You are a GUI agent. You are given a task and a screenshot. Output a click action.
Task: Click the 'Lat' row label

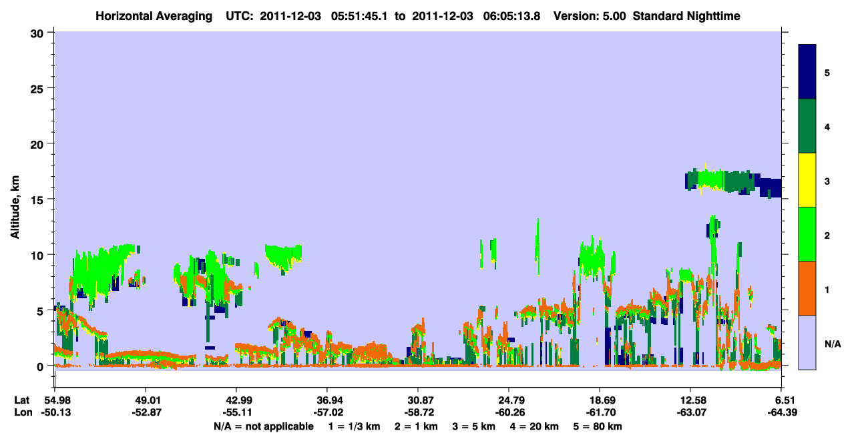coord(21,400)
